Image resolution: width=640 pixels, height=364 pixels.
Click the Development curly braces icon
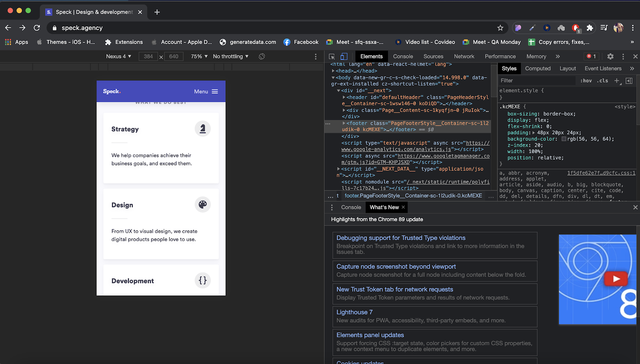203,280
